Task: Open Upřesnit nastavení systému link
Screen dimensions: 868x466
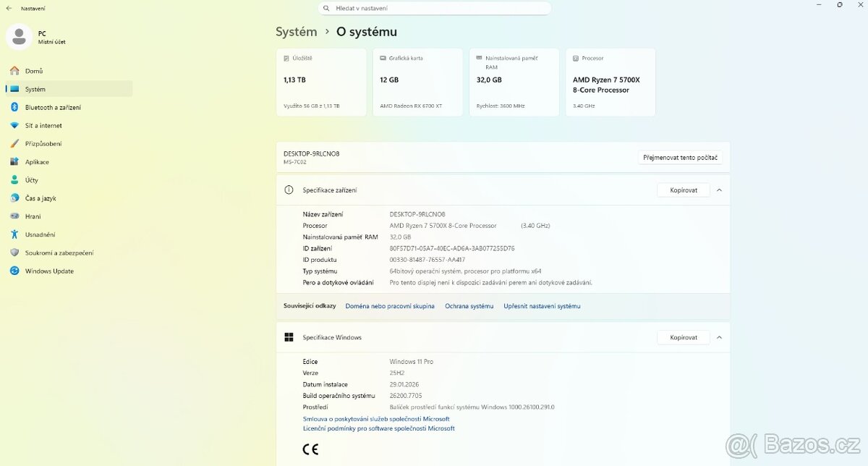Action: 540,306
